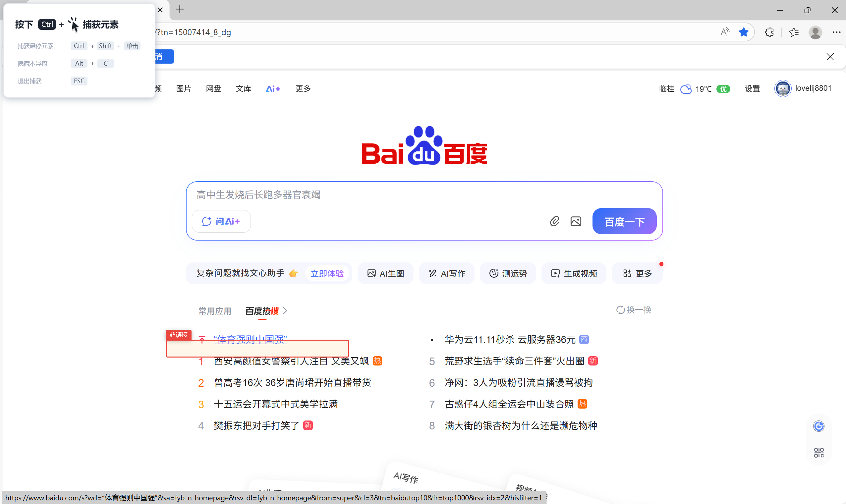The width and height of the screenshot is (846, 504).
Task: Click the blue favorites star icon
Action: [x=743, y=32]
